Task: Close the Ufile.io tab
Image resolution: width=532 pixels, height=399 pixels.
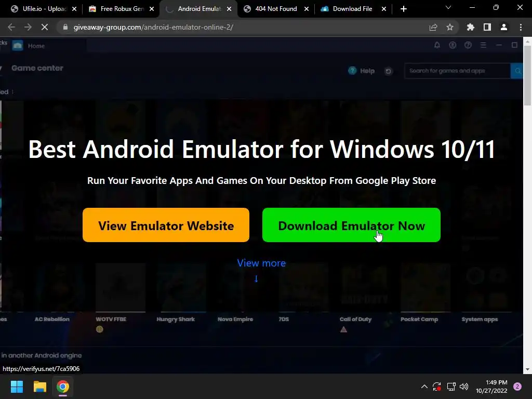Action: click(x=74, y=9)
